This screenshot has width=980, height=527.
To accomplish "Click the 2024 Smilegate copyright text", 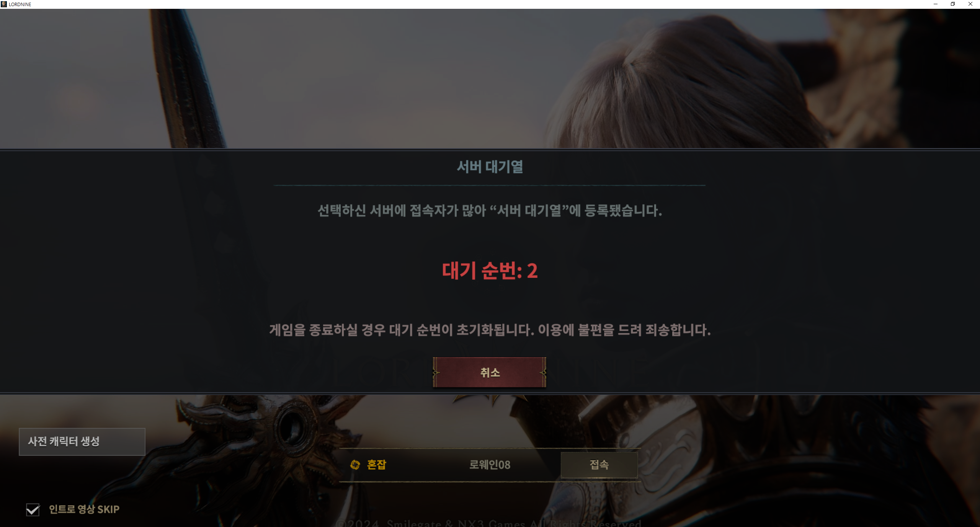I will pos(489,523).
